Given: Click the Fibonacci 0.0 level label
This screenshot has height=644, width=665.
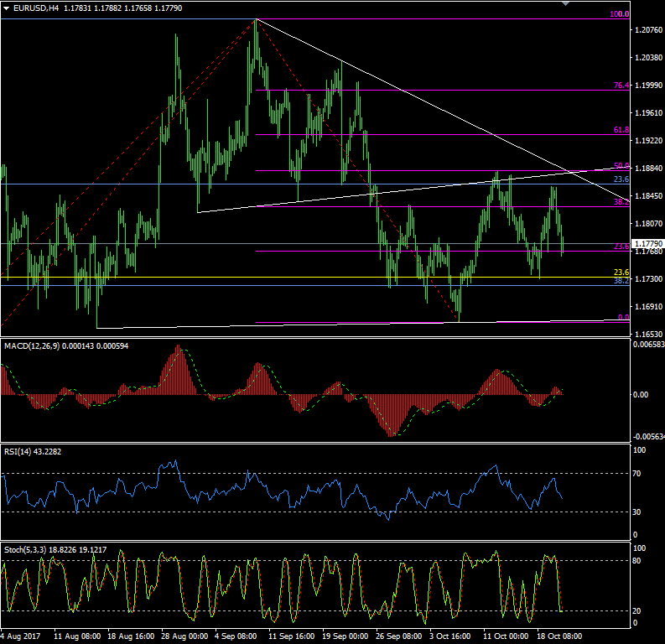Looking at the screenshot, I should coord(622,317).
